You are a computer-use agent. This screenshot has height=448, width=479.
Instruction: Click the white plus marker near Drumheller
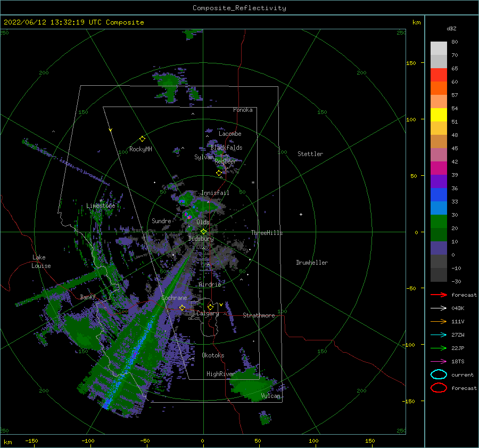[301, 214]
